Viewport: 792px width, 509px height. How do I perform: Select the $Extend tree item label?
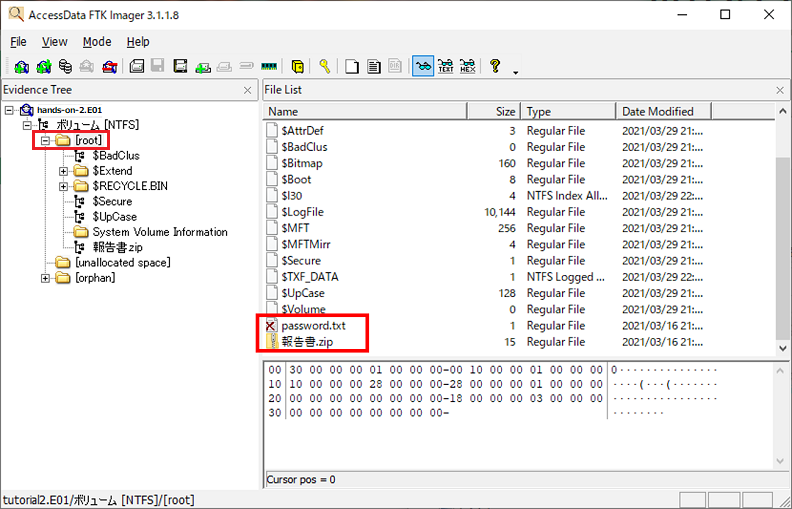coord(112,171)
